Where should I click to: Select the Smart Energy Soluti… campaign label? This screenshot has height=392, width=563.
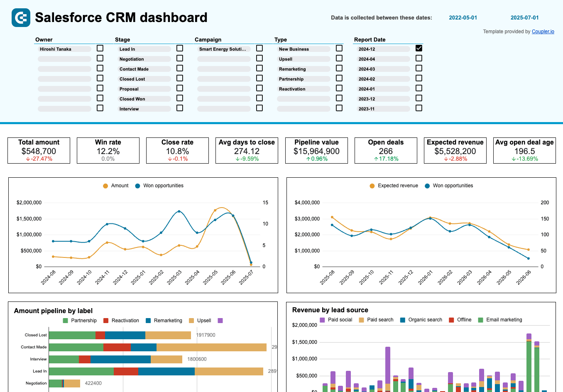point(224,49)
